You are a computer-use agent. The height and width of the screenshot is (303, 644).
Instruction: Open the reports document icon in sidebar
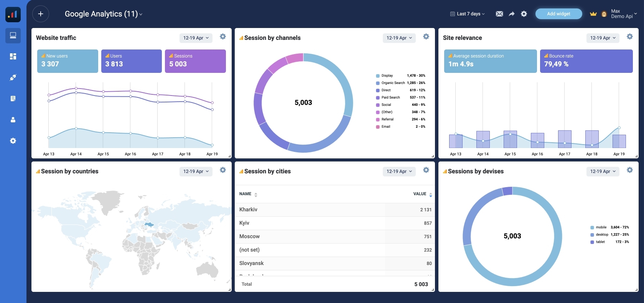tap(13, 99)
